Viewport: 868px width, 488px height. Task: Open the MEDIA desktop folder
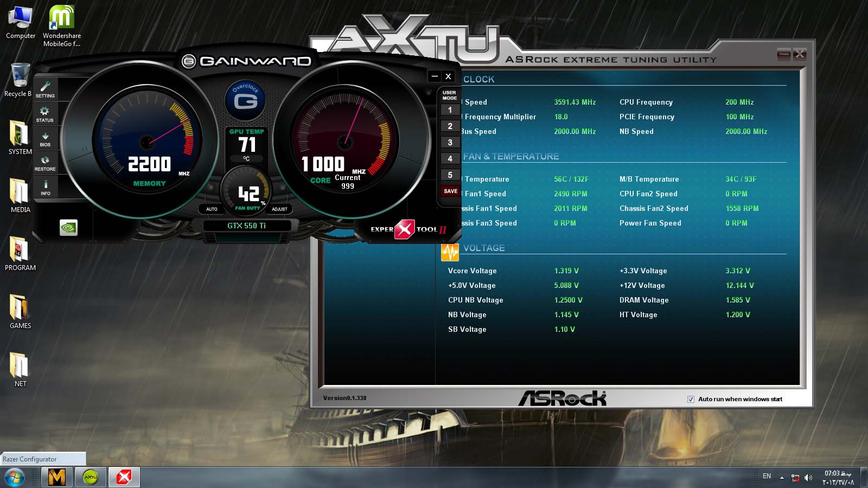pyautogui.click(x=20, y=196)
